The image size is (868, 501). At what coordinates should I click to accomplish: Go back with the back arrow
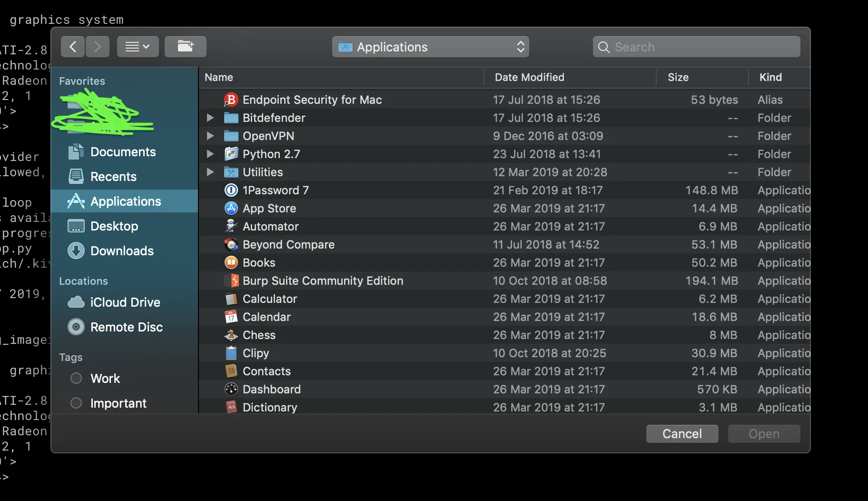(73, 47)
